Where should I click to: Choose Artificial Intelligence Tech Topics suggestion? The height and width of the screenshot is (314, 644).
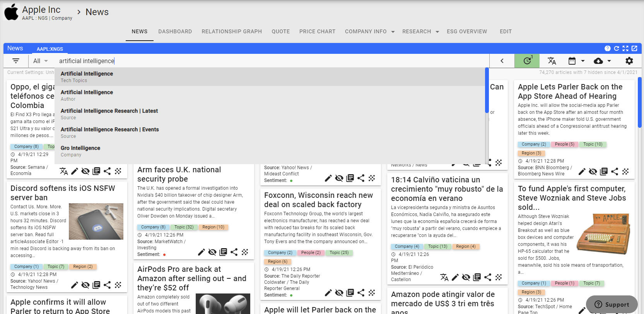(x=270, y=77)
